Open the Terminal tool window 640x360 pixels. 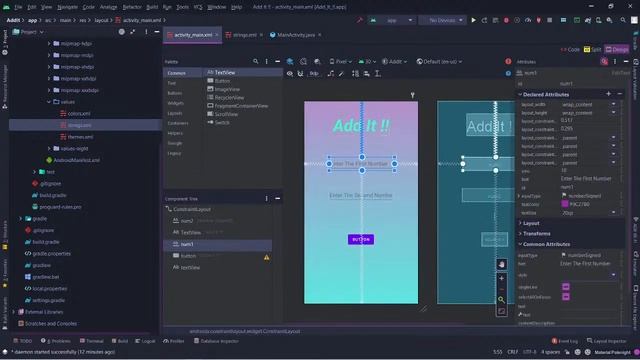[91, 341]
